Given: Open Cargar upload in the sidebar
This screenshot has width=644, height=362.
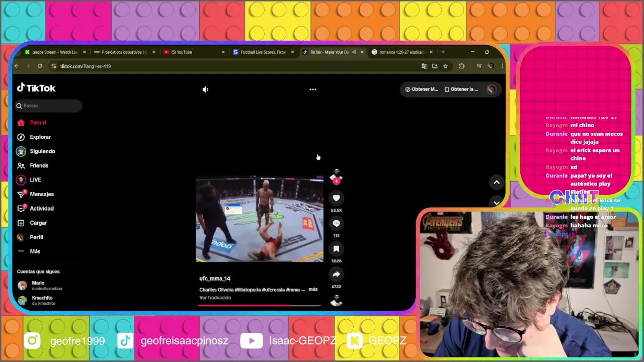Looking at the screenshot, I should (x=38, y=223).
